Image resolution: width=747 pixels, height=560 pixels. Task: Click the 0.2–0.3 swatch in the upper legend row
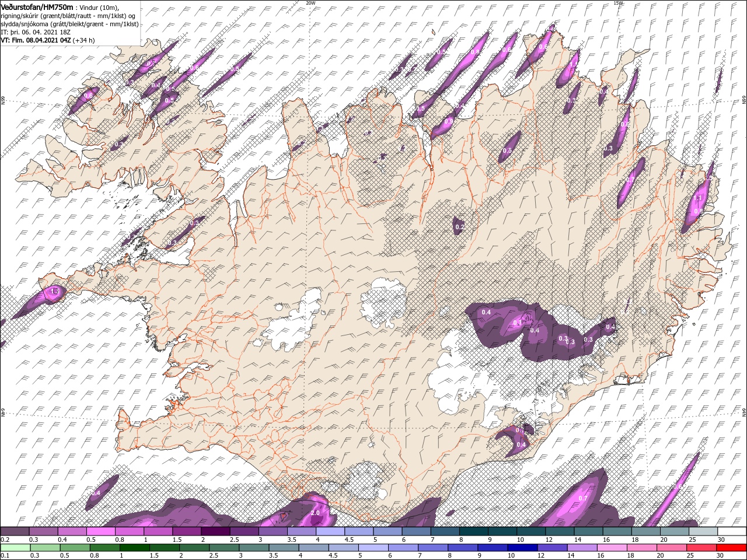tap(15, 531)
